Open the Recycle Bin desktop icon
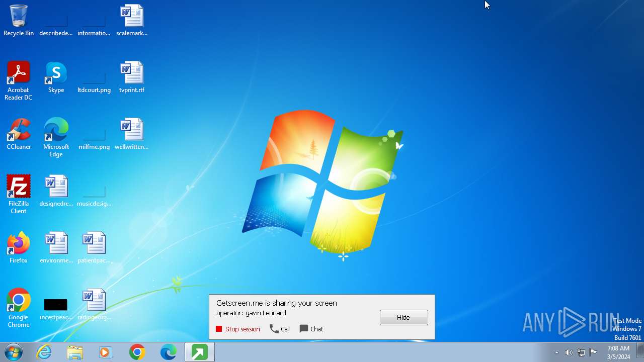The height and width of the screenshot is (362, 644). click(x=19, y=21)
